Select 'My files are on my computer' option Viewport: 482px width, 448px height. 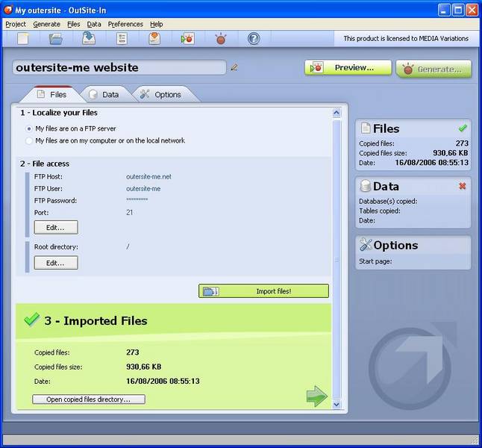pyautogui.click(x=29, y=141)
